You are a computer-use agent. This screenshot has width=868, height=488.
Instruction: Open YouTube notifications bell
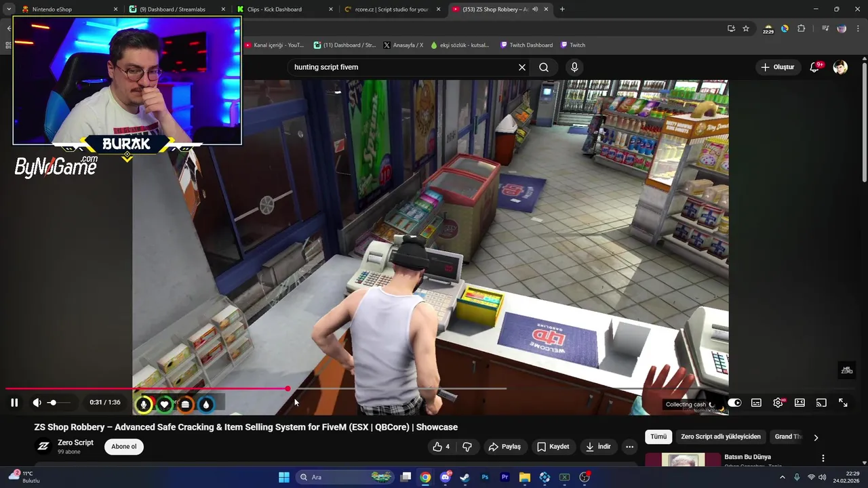coord(815,67)
